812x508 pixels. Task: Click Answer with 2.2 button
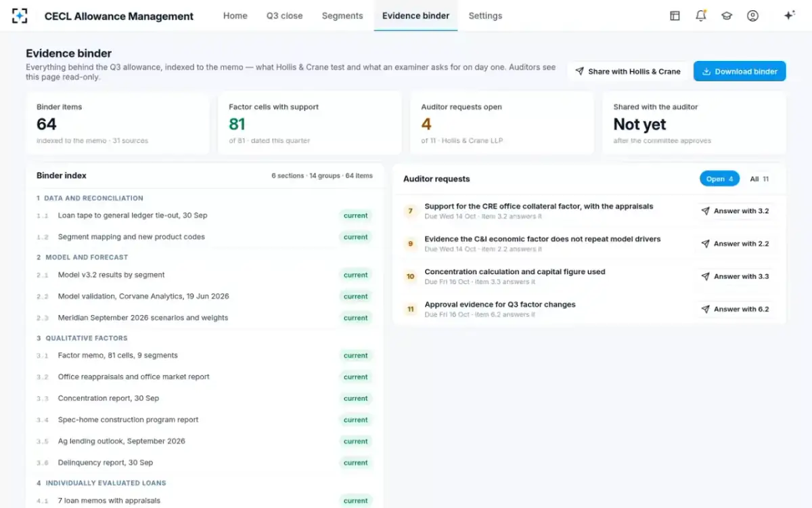click(x=736, y=244)
